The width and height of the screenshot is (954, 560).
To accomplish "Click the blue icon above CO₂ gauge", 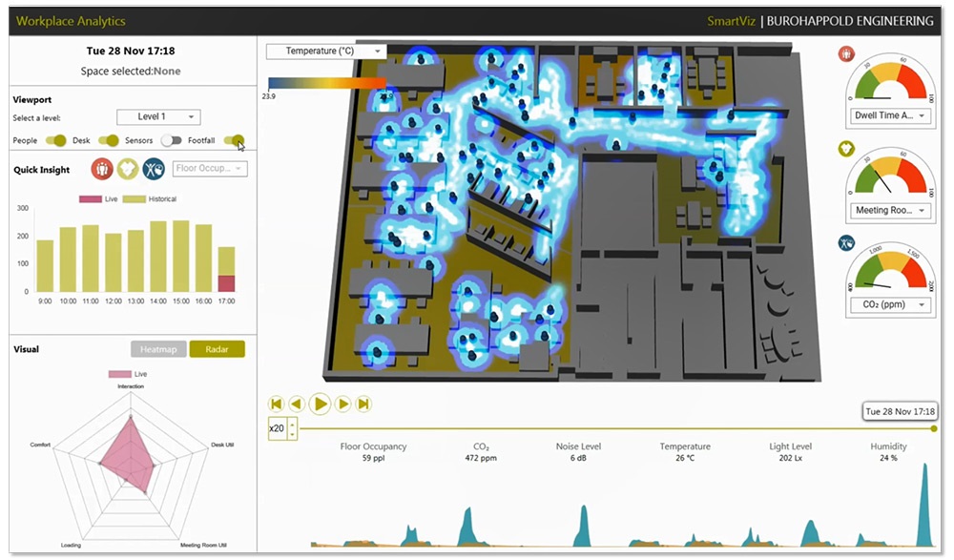I will coord(846,243).
